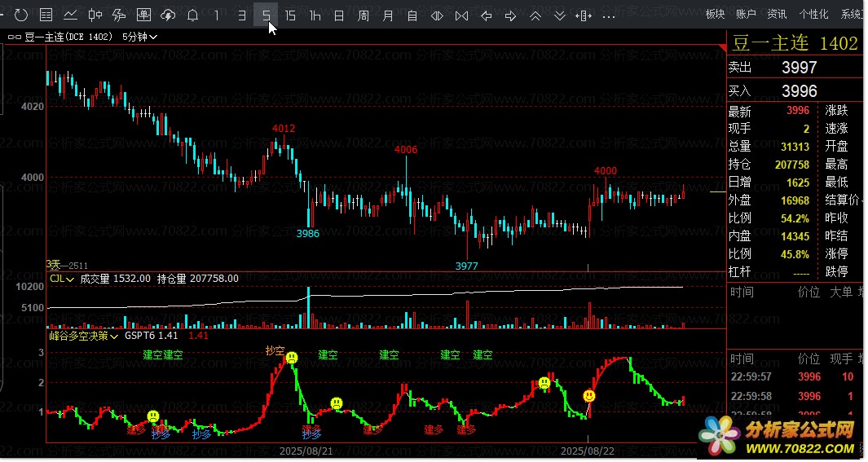
Task: Open the quote list table icon
Action: tap(46, 15)
